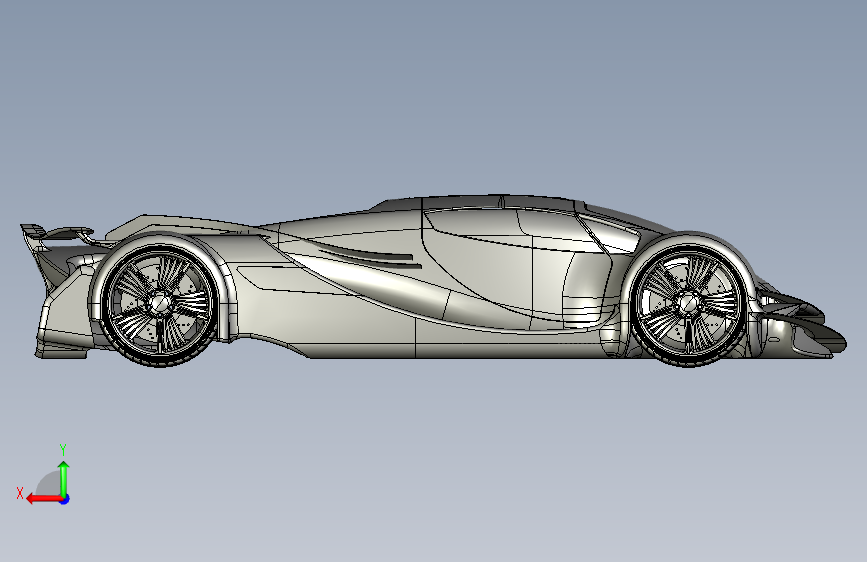Click the rear wheel center hub
Screen dimensions: 867x562
tap(159, 303)
